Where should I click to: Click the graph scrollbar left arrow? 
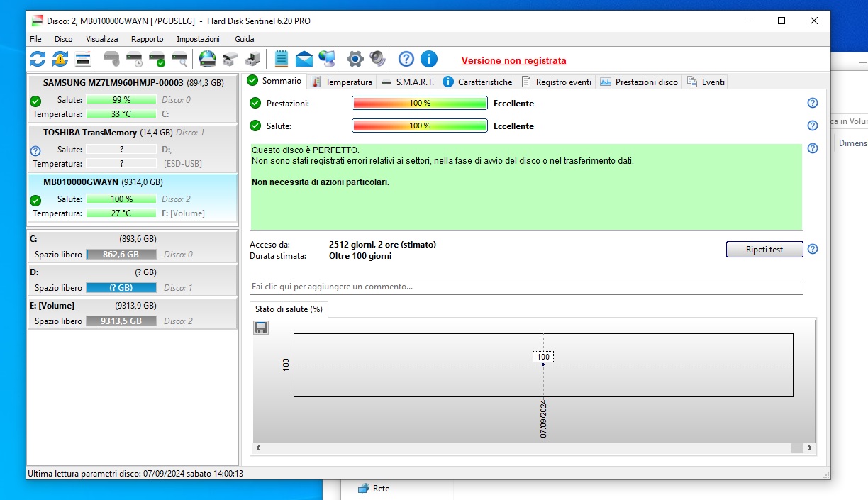tap(259, 448)
